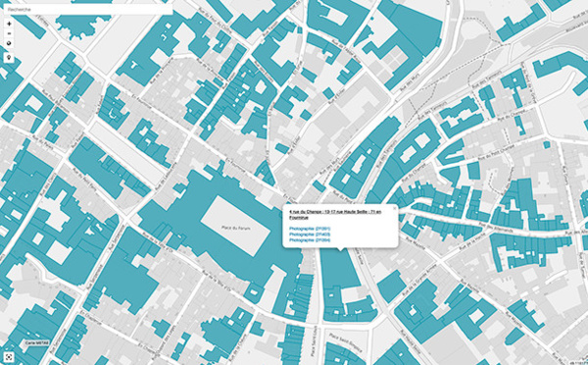The width and height of the screenshot is (588, 365).
Task: Click the popup address title text
Action: pyautogui.click(x=335, y=215)
